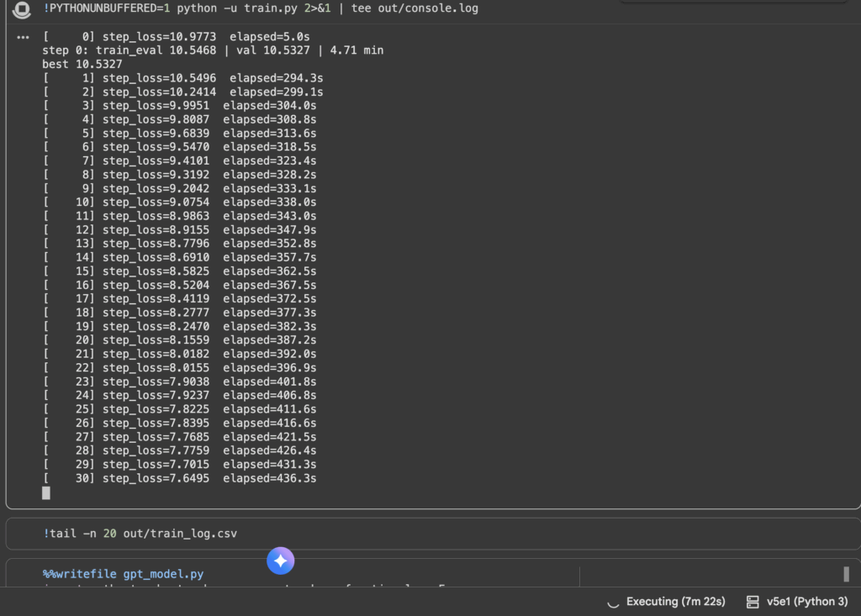Viewport: 861px width, 616px height.
Task: Click the runtime server icon
Action: 753,602
